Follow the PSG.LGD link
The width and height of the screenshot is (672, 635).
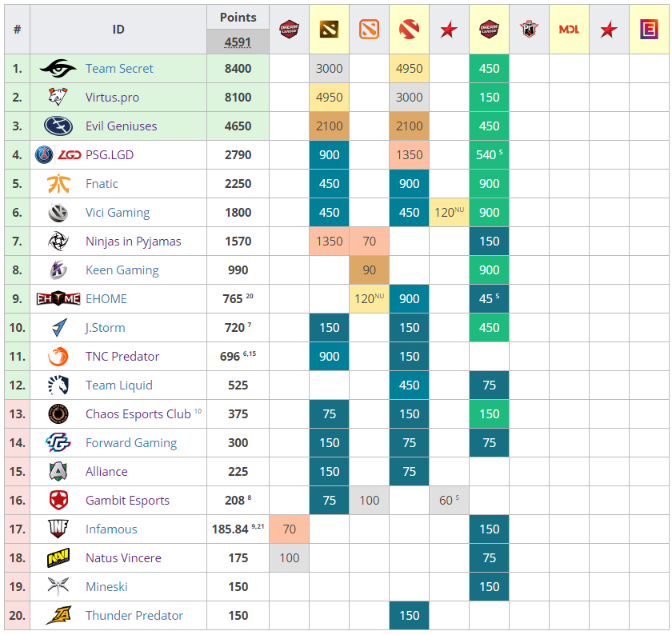coord(110,154)
